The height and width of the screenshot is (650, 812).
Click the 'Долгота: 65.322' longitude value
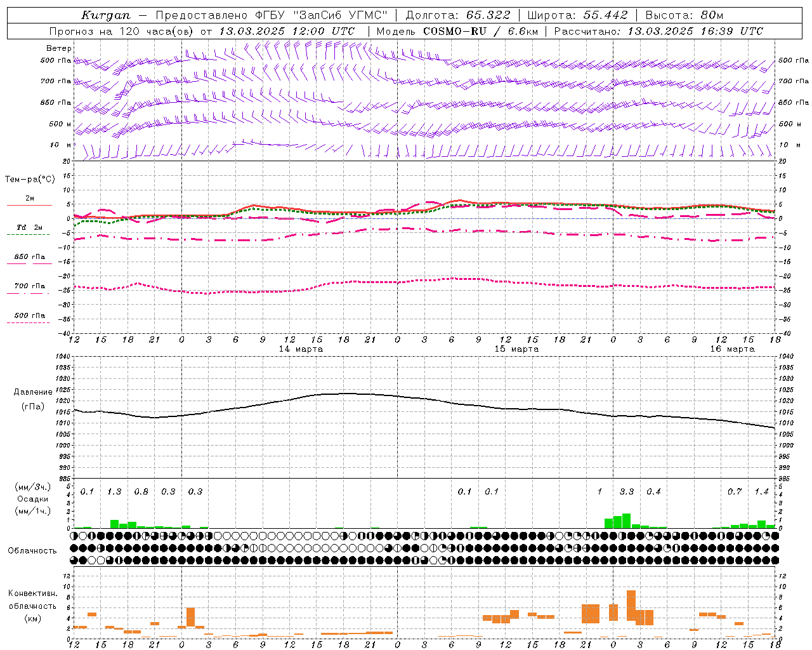(458, 15)
